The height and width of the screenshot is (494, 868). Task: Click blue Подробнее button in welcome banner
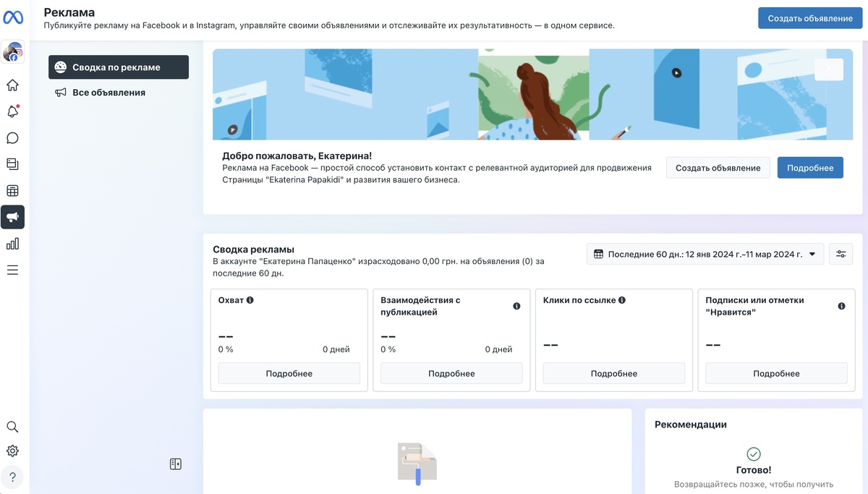pyautogui.click(x=810, y=168)
